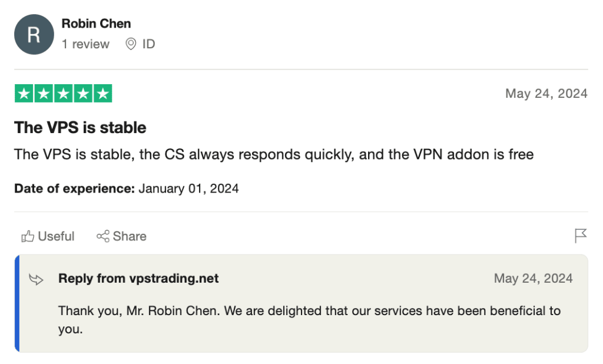This screenshot has width=603, height=364.
Task: Click the location pin icon
Action: click(131, 44)
